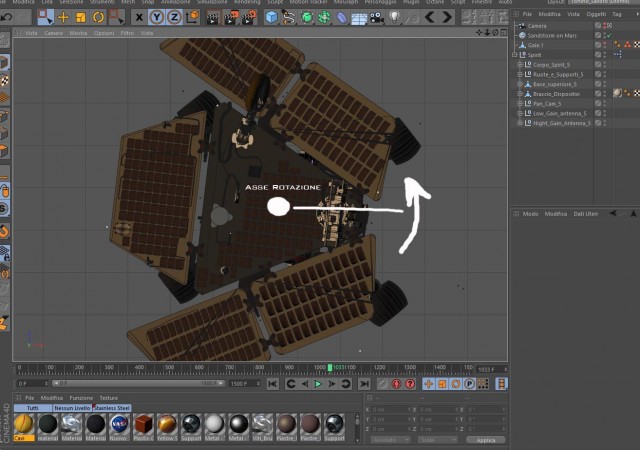Viewport: 640px width, 450px height.
Task: Select the NASA material thumbnail
Action: (119, 424)
